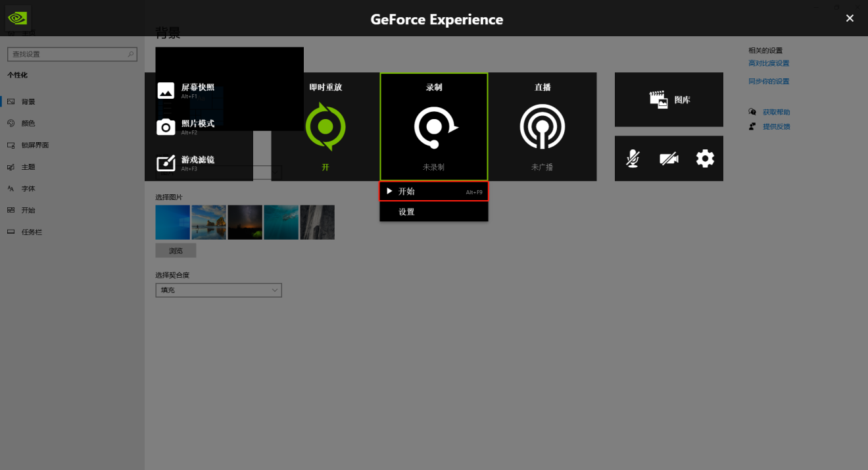This screenshot has width=868, height=470.
Task: Toggle the microphone mute icon
Action: pos(633,159)
